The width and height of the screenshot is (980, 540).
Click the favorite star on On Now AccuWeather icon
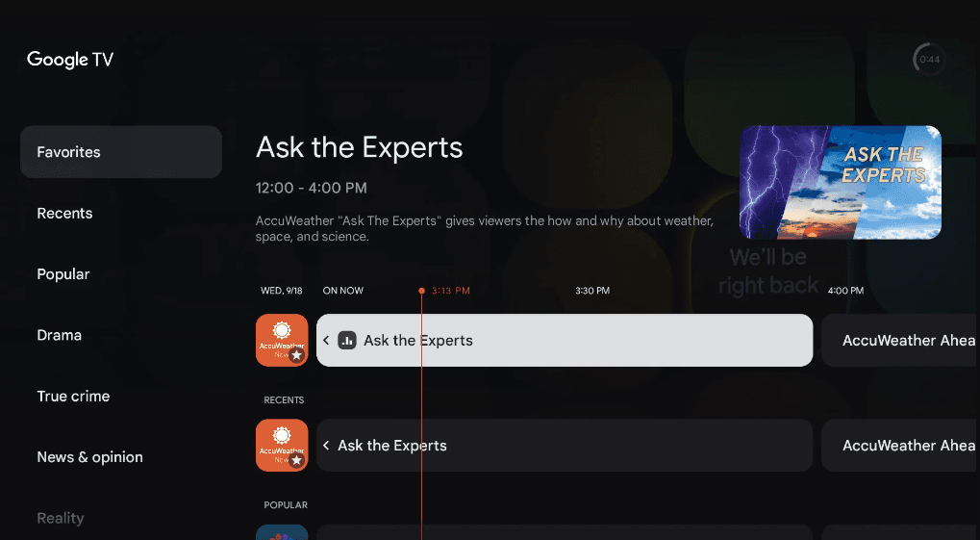(x=297, y=355)
